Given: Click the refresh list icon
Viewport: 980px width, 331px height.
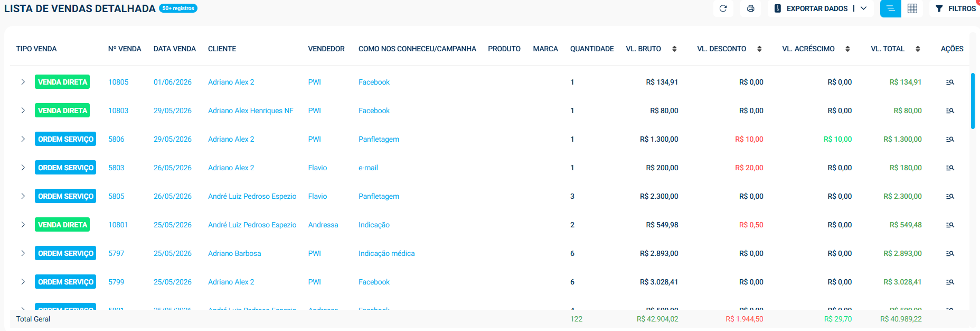Looking at the screenshot, I should click(x=723, y=8).
